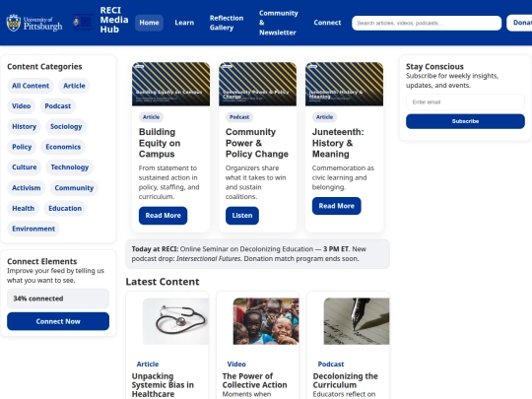
Task: Filter by the Economics category chip
Action: (63, 147)
